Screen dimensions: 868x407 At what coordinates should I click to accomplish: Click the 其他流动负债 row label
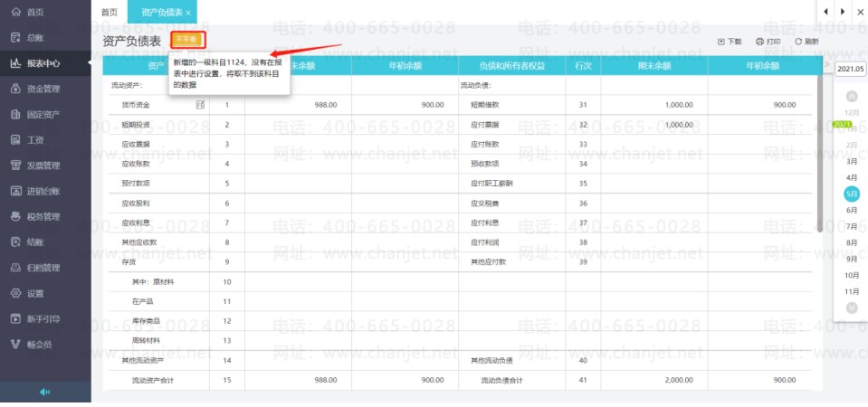pos(491,361)
